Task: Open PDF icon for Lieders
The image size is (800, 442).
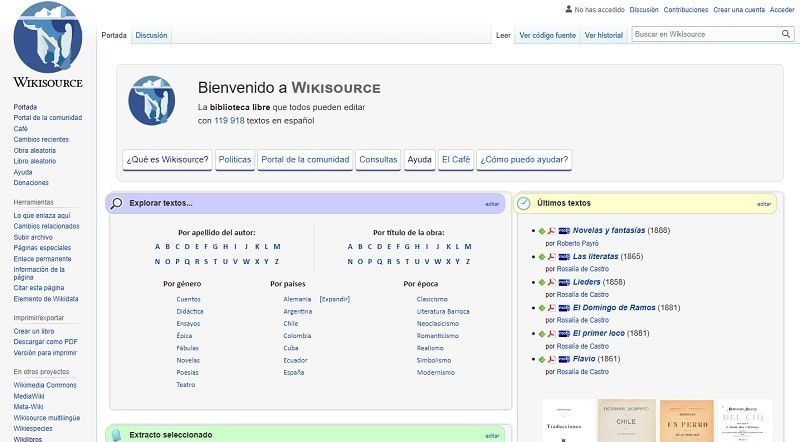Action: point(552,282)
